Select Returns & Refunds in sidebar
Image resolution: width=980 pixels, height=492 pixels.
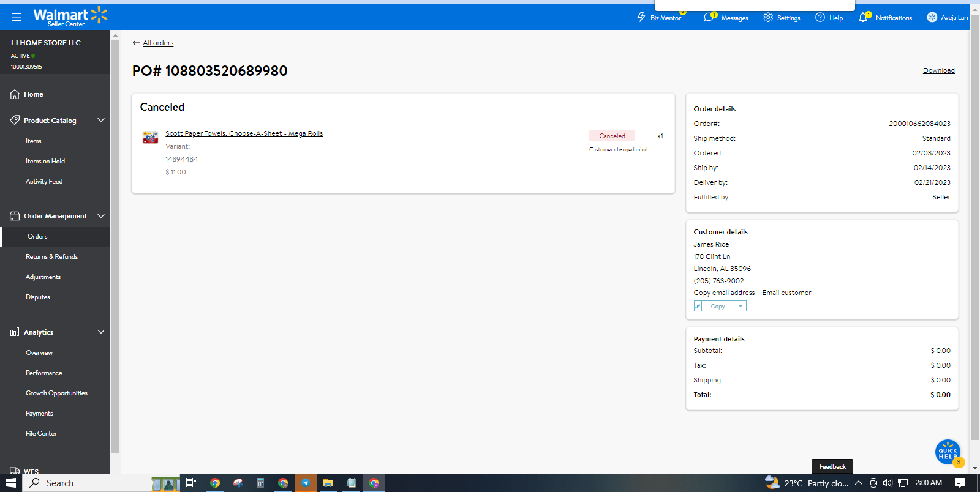[x=51, y=256]
